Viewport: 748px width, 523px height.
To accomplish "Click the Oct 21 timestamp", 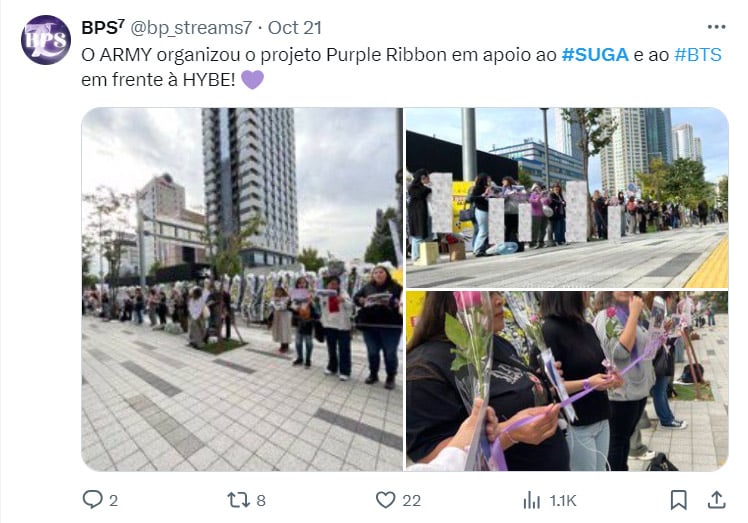I will coord(295,28).
